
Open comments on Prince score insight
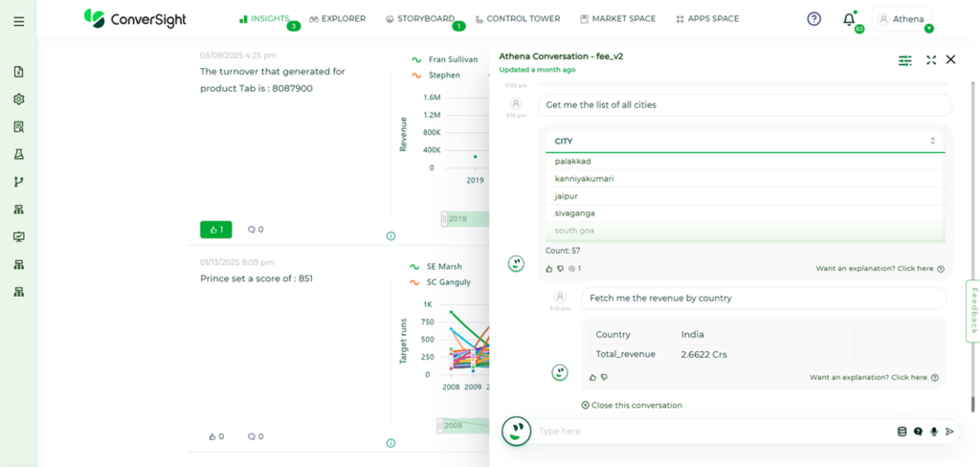click(x=256, y=436)
